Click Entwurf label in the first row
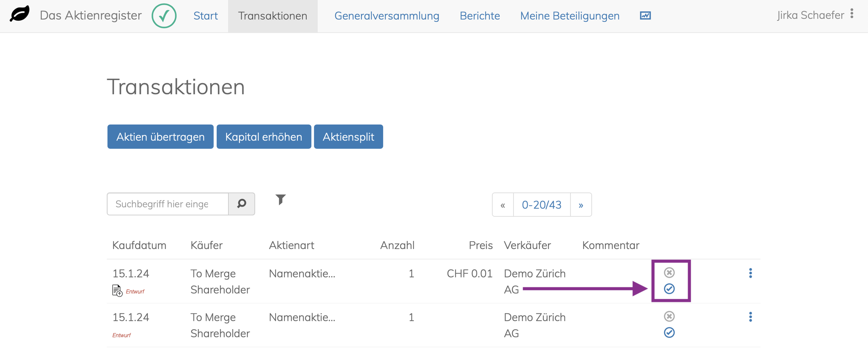 click(135, 291)
